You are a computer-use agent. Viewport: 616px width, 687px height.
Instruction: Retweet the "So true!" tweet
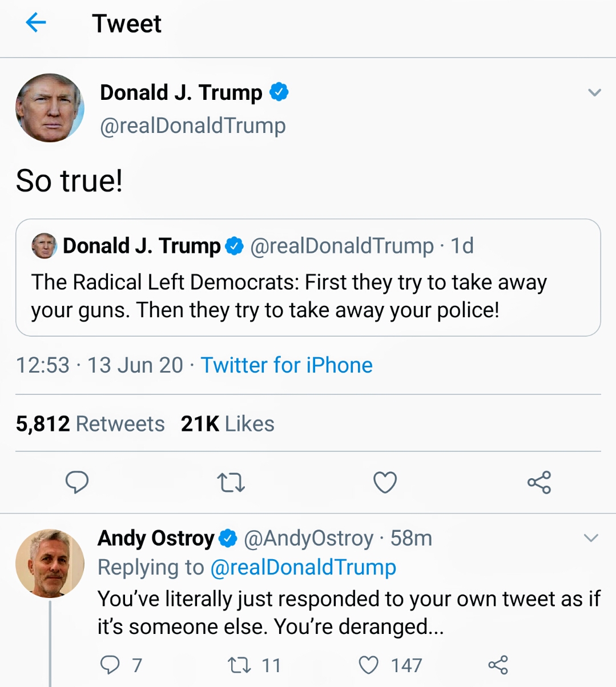(231, 483)
